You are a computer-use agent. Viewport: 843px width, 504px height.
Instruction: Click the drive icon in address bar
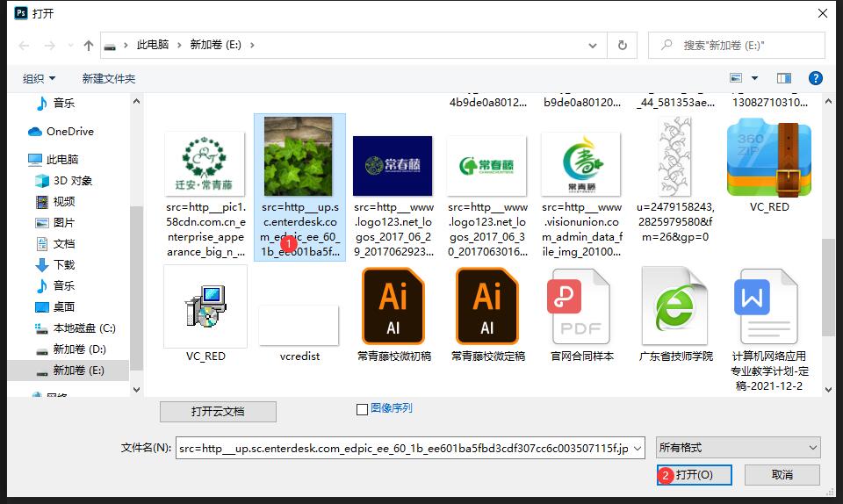click(110, 47)
